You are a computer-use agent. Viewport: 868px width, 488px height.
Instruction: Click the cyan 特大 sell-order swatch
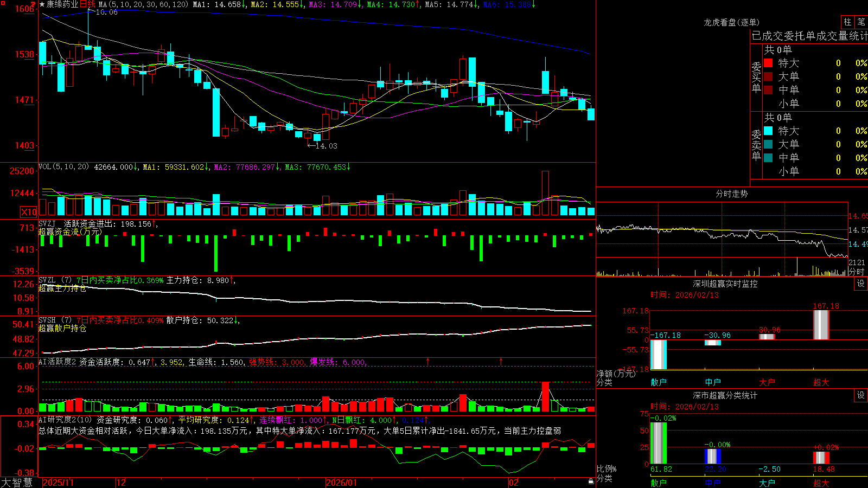click(x=768, y=131)
